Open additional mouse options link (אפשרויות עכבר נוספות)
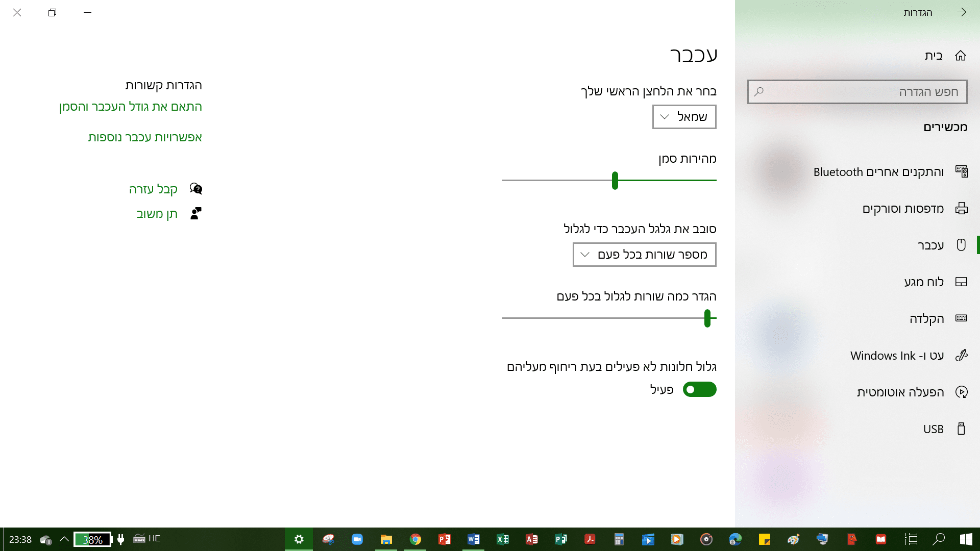Image resolution: width=980 pixels, height=551 pixels. (145, 137)
